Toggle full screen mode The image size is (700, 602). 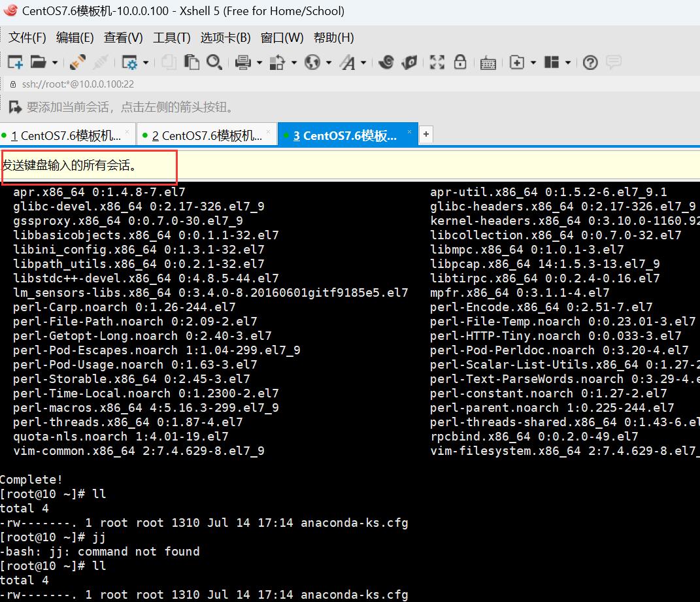[437, 62]
